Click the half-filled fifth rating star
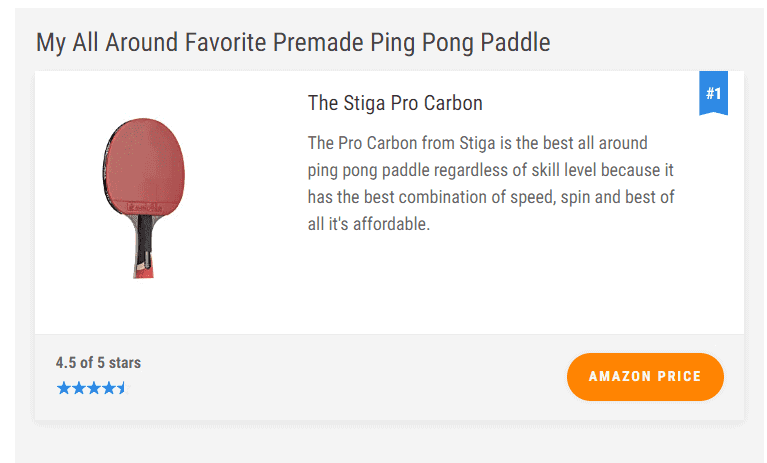 point(122,388)
